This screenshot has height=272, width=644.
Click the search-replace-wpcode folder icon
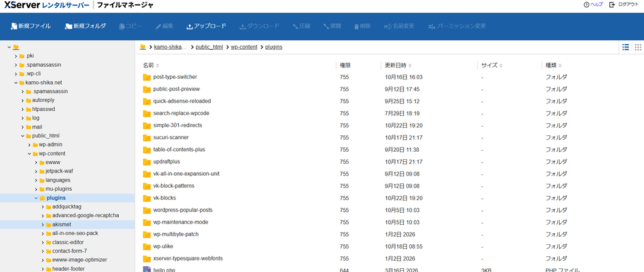click(x=147, y=113)
